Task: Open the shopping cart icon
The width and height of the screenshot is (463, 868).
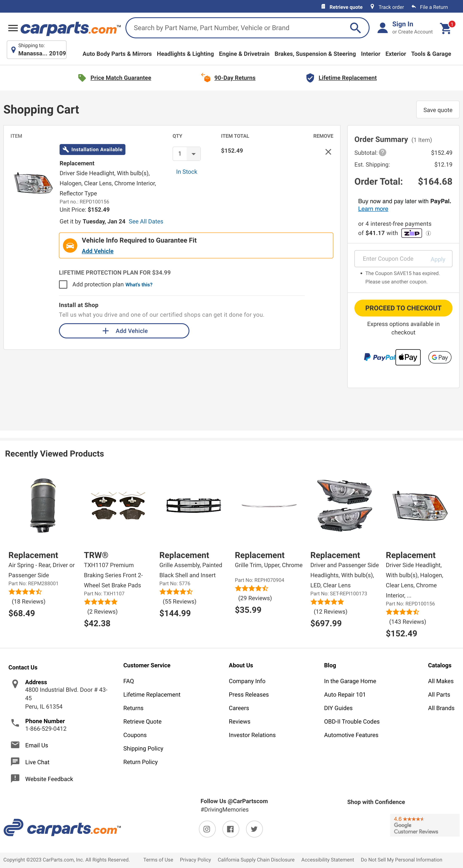Action: pos(446,28)
